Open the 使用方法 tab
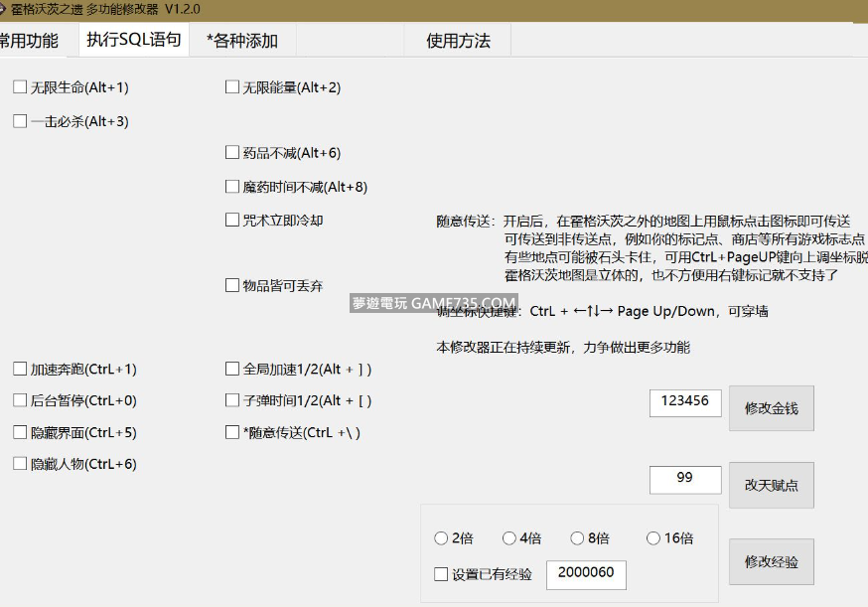868x607 pixels. [458, 41]
